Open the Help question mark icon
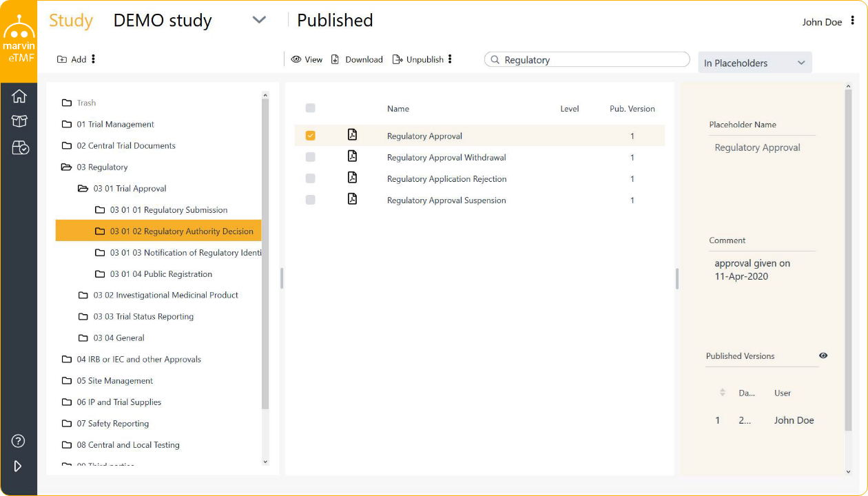This screenshot has width=868, height=496. pyautogui.click(x=18, y=441)
